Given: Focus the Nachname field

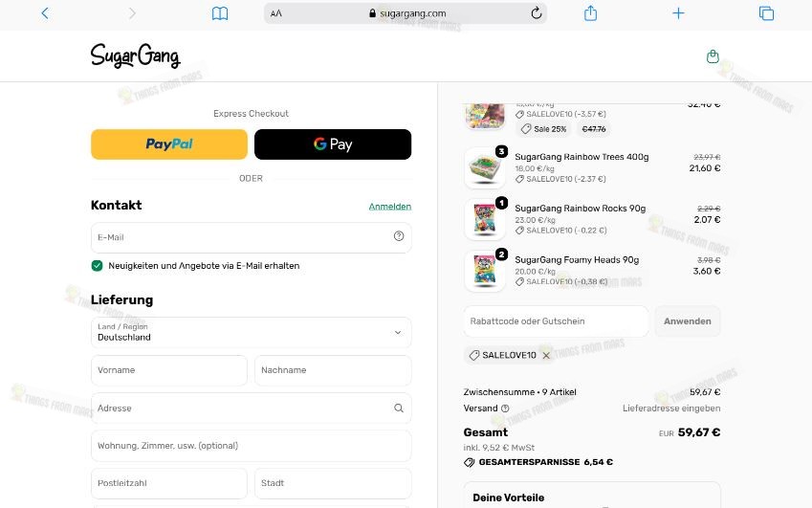Looking at the screenshot, I should point(333,370).
